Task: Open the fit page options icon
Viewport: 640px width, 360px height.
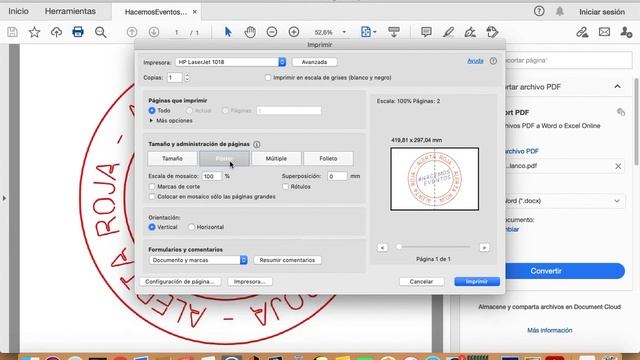Action: tap(369, 32)
